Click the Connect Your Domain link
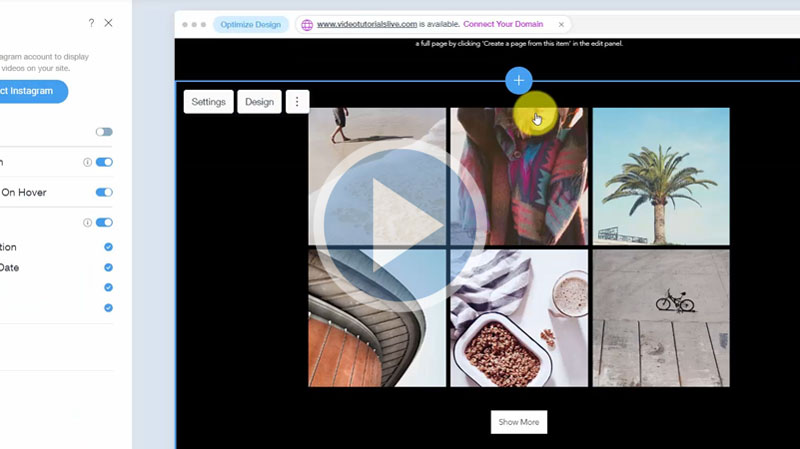 click(505, 24)
